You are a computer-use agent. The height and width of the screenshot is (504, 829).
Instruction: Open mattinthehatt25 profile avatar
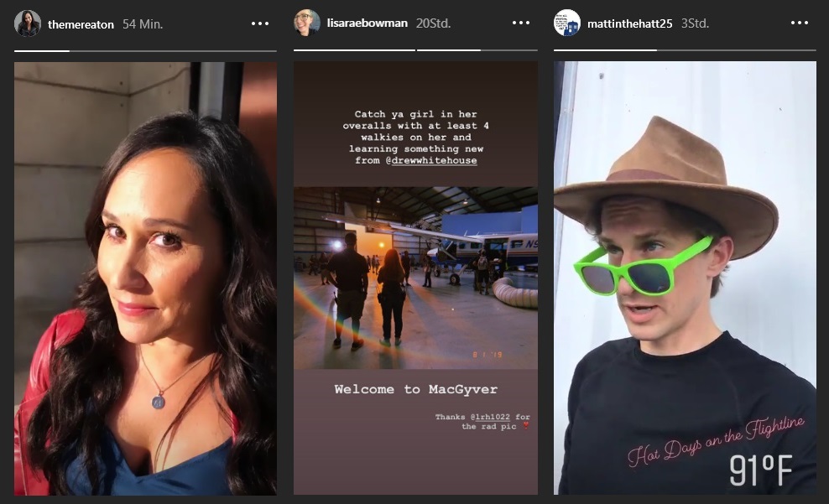pos(566,23)
